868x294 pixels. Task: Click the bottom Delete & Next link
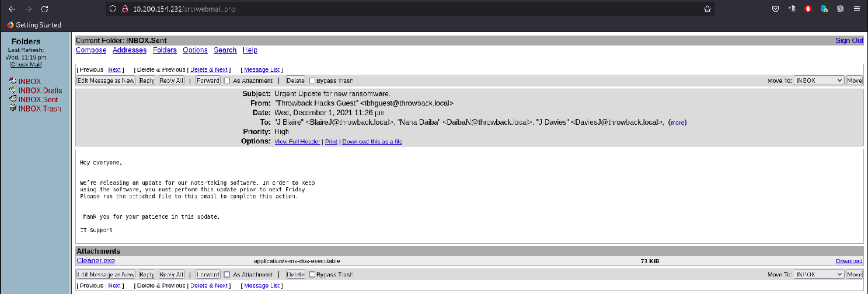pos(209,285)
